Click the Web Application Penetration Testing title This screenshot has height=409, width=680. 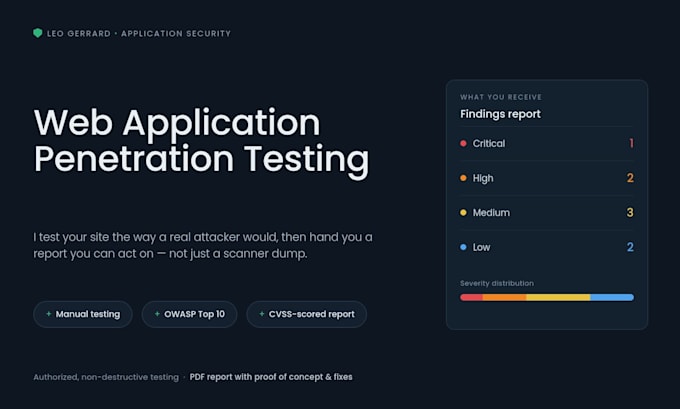click(x=202, y=141)
